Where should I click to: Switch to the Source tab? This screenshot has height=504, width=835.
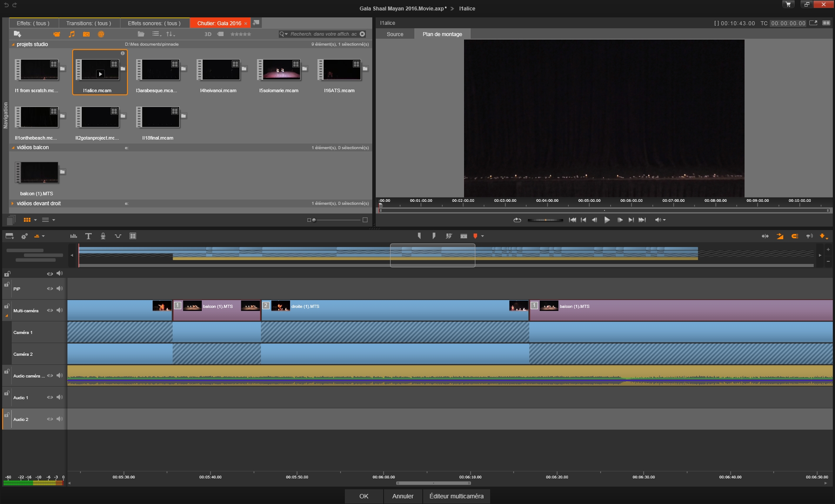395,34
